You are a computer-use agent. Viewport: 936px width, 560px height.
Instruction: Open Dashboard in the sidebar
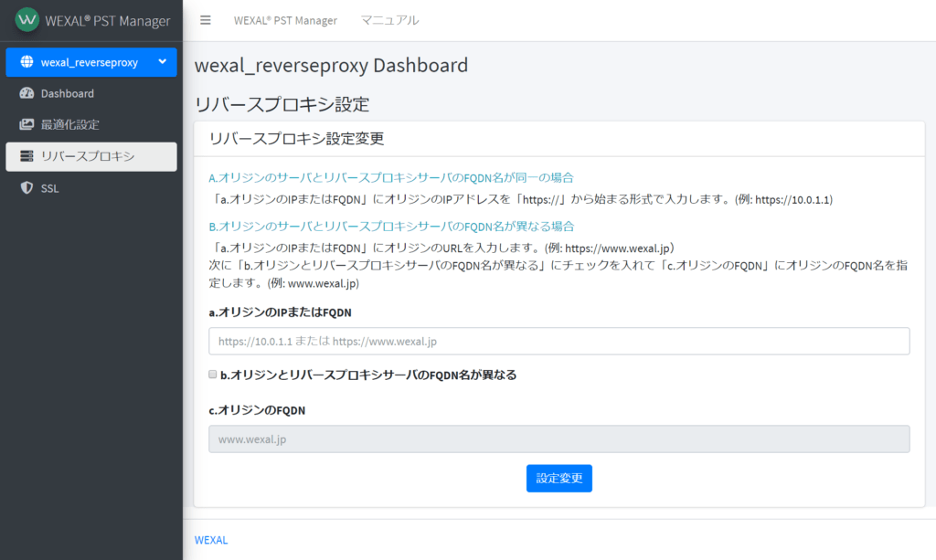click(91, 93)
